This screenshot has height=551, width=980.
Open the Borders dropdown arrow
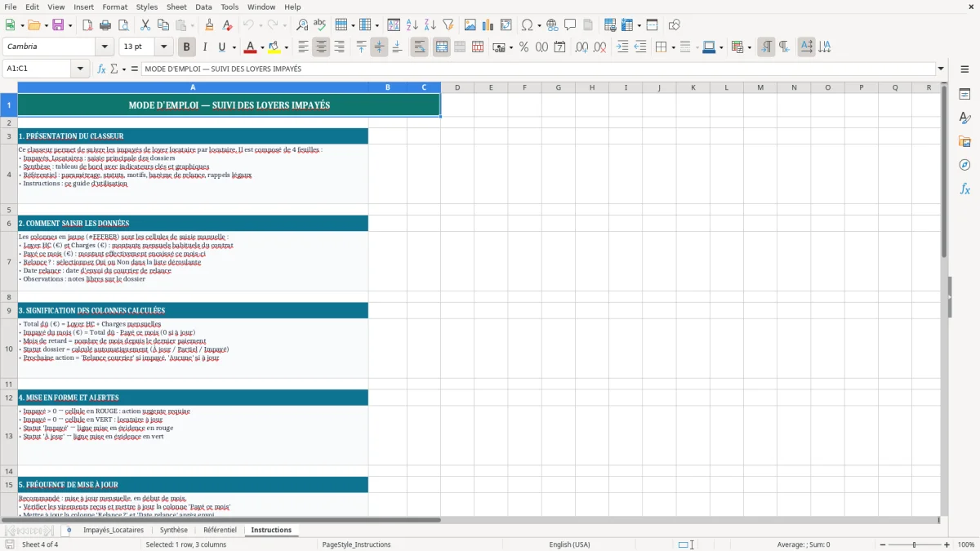tap(672, 47)
